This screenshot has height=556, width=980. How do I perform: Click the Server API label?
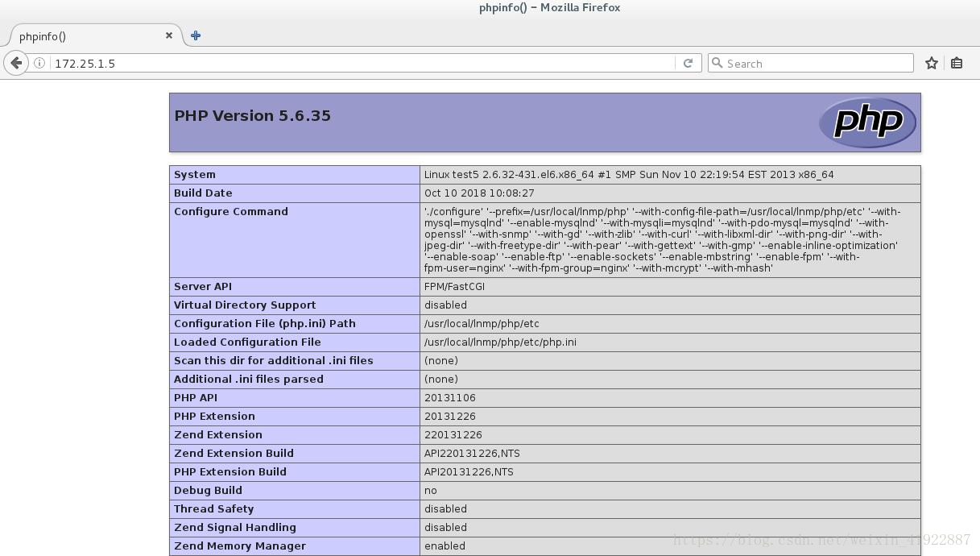[x=203, y=286]
